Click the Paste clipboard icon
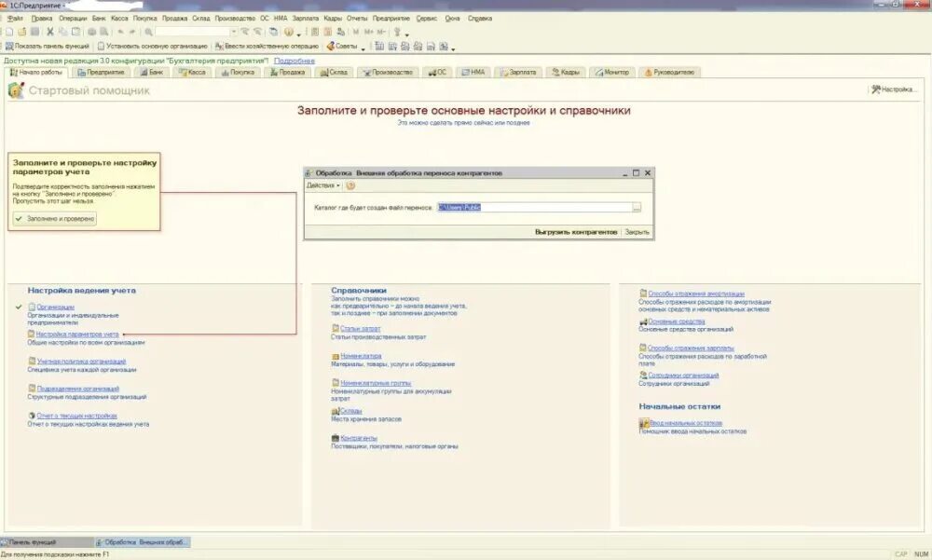The height and width of the screenshot is (560, 932). pos(76,32)
